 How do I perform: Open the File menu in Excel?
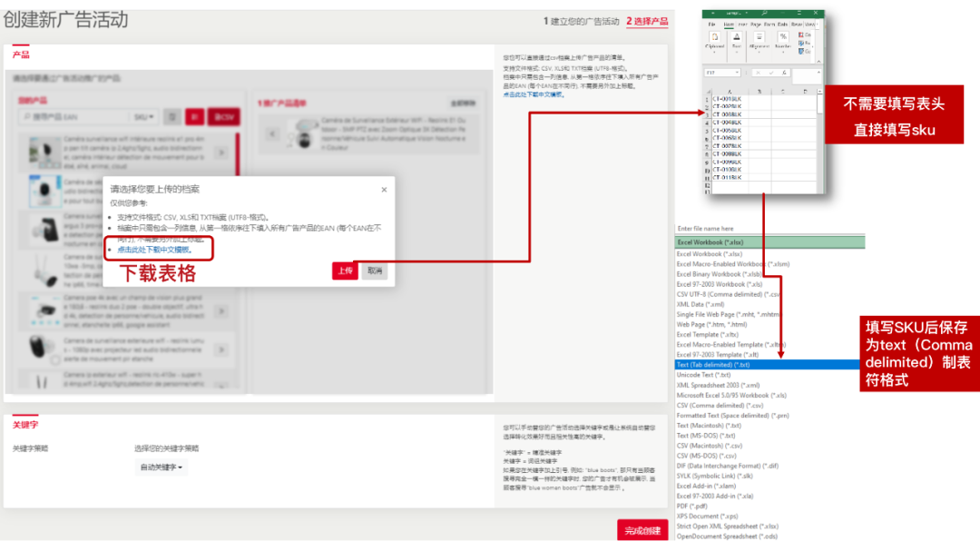coord(712,25)
